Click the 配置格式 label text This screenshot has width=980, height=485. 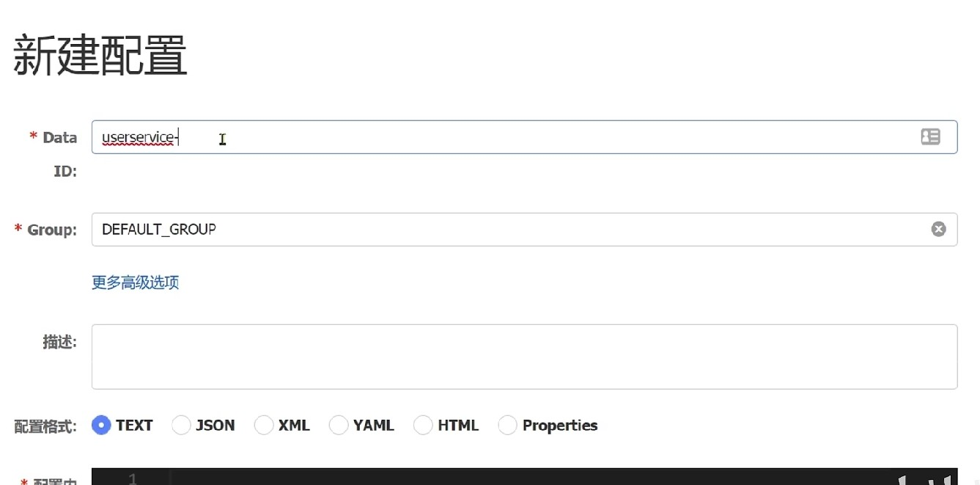[x=45, y=426]
